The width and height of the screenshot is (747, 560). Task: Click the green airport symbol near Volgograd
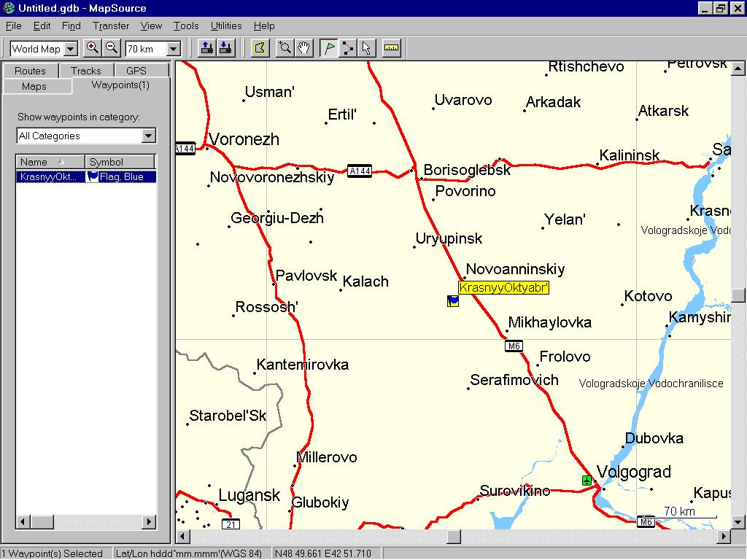tap(587, 481)
